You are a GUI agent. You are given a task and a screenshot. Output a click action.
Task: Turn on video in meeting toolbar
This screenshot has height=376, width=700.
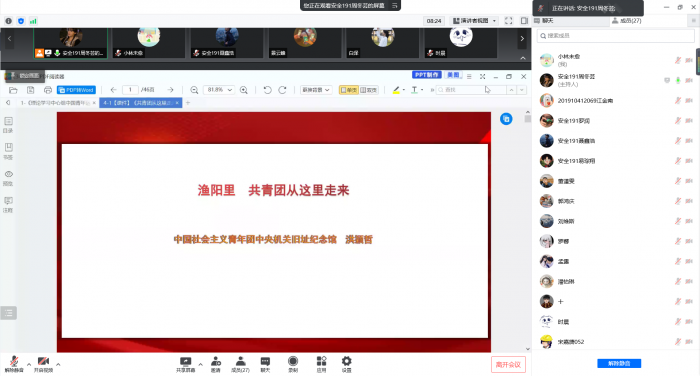point(43,364)
